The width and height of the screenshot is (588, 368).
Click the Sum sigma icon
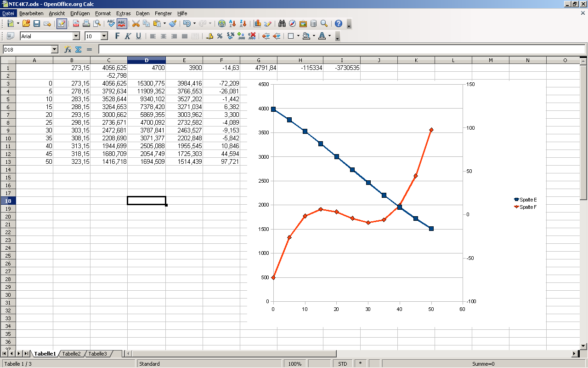point(78,49)
